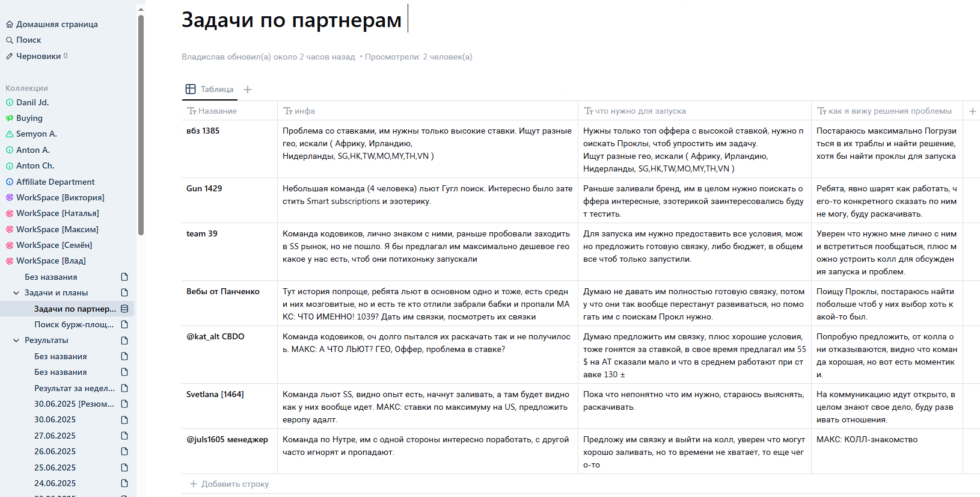The image size is (980, 497).
Task: Open the инфа column header menu
Action: (x=427, y=111)
